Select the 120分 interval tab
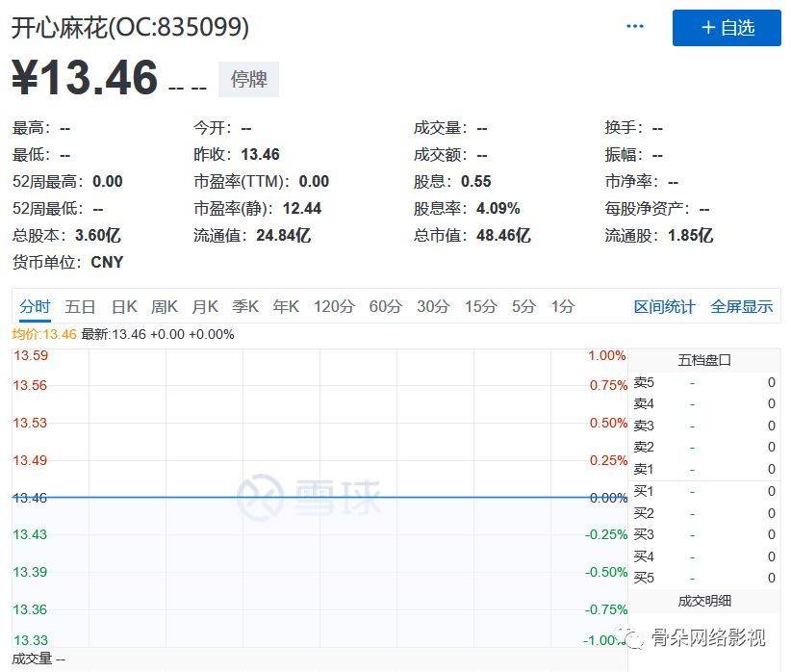Screen dimensions: 791x672 [334, 306]
